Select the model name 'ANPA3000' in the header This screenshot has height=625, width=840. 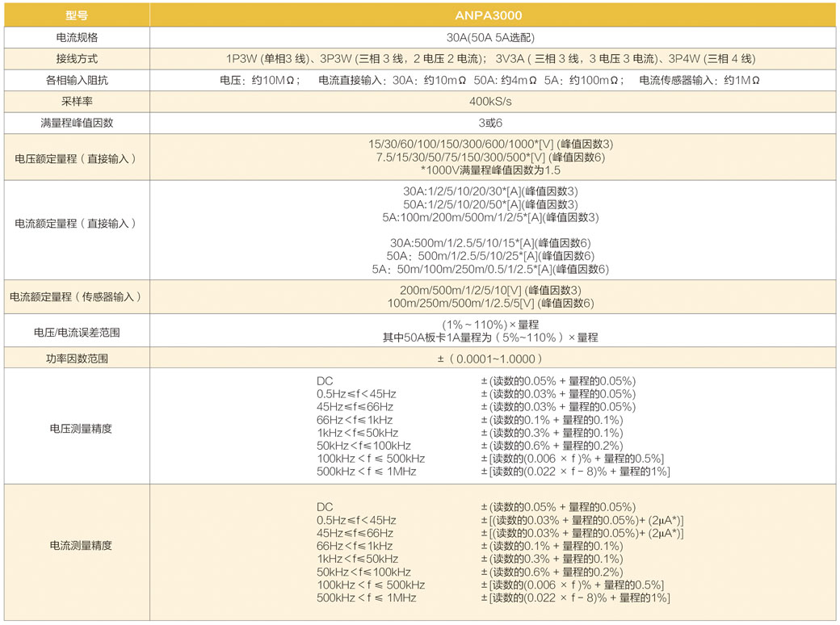click(489, 15)
